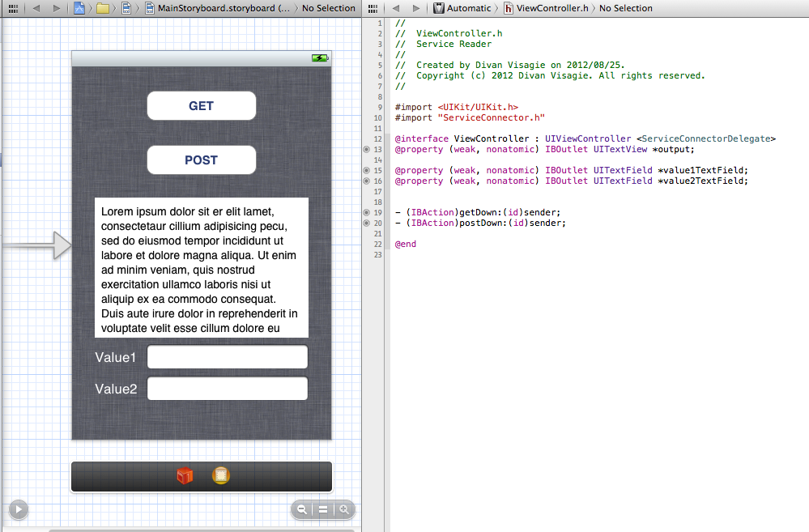Screen dimensions: 809x532
Task: Click the Value1 text field in the canvas
Action: [x=227, y=356]
